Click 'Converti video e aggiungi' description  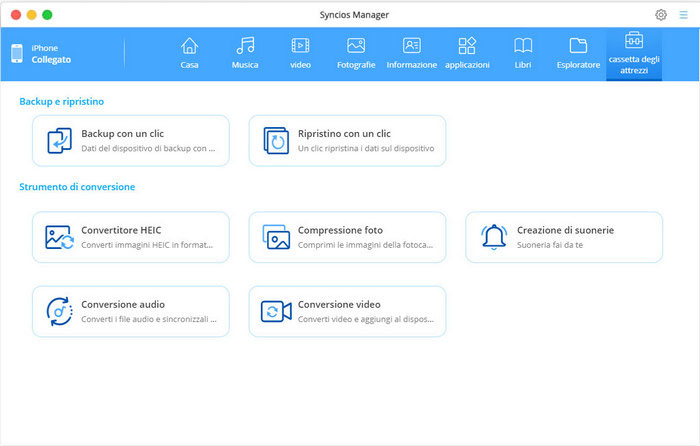(366, 319)
